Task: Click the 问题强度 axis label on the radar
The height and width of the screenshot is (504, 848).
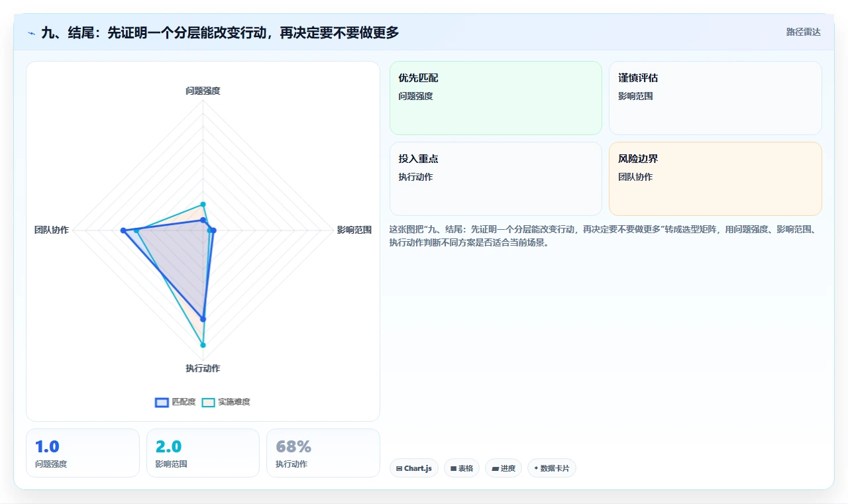Action: coord(203,91)
